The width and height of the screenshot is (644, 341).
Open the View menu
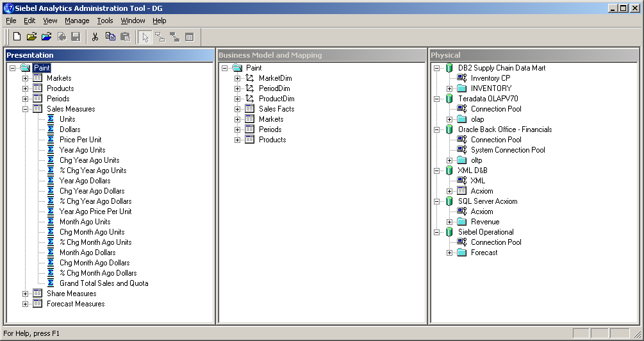coord(50,21)
